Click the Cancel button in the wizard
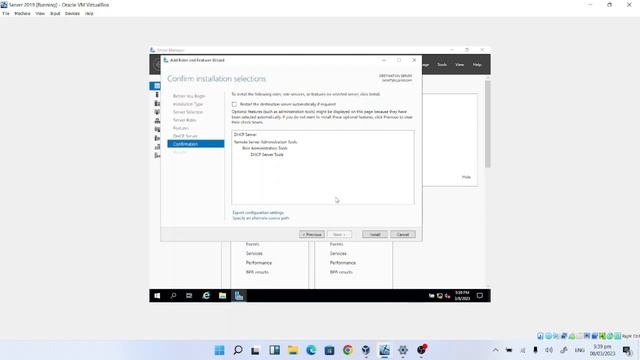The image size is (640, 360). [403, 234]
